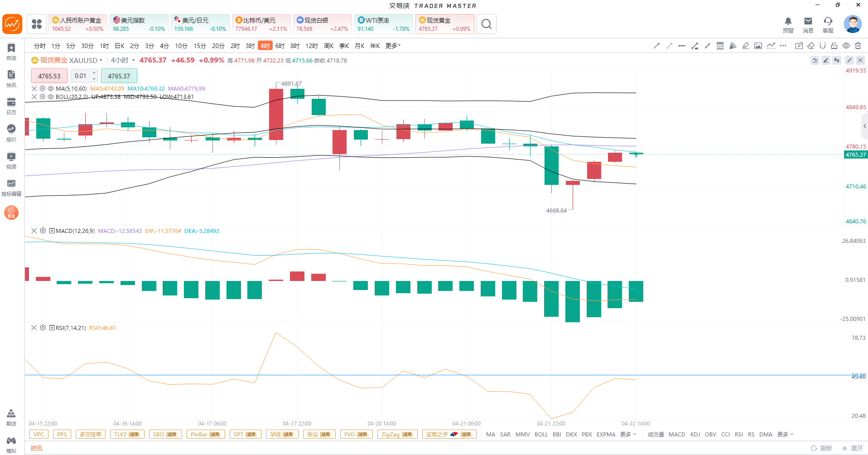The height and width of the screenshot is (455, 868).
Task: Open the 4小时 interval dropdown arrow
Action: [134, 60]
